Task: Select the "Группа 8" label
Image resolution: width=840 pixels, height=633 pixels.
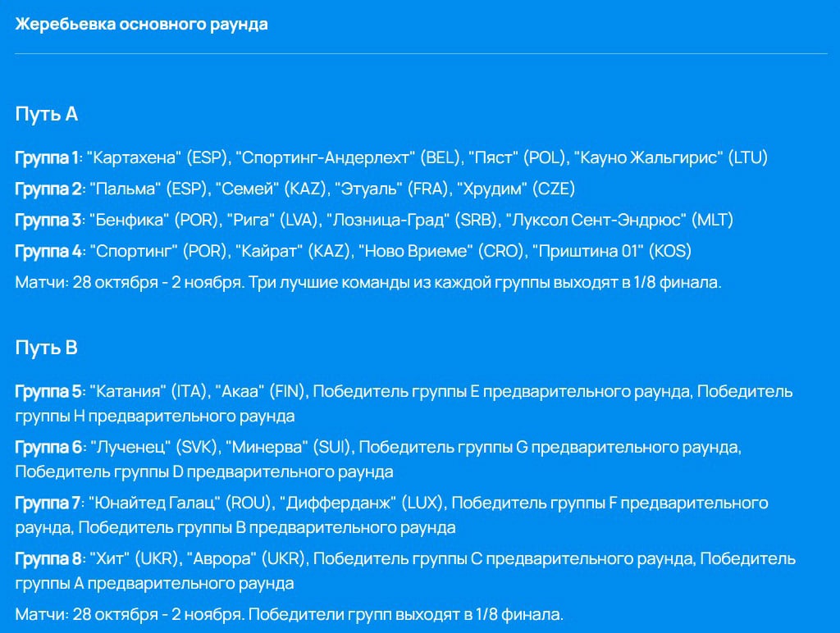Action: (48, 558)
